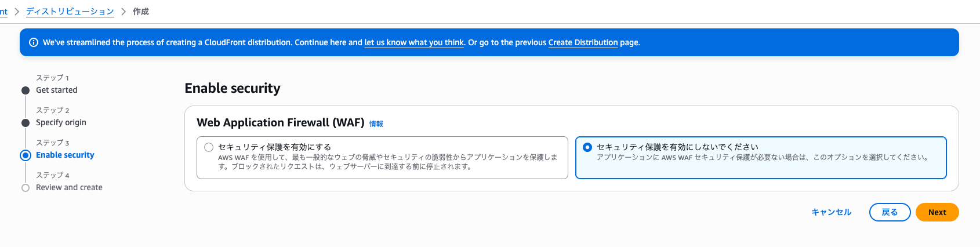The height and width of the screenshot is (247, 980).
Task: Click the キャンセル cancel link
Action: pyautogui.click(x=831, y=212)
